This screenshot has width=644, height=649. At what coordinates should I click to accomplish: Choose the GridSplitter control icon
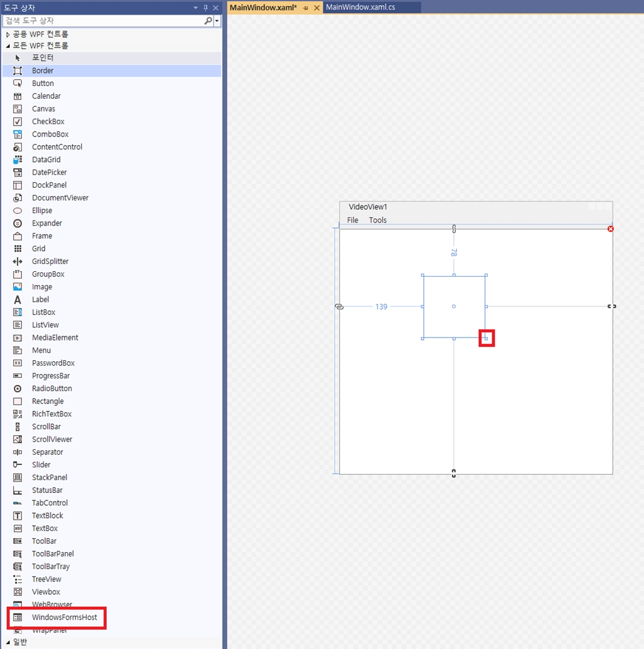[x=18, y=261]
